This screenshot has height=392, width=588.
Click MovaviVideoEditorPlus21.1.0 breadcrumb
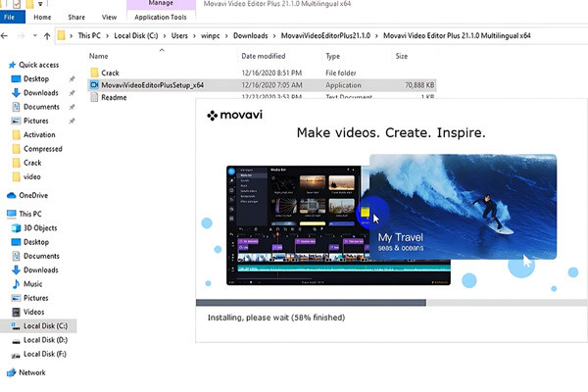325,35
